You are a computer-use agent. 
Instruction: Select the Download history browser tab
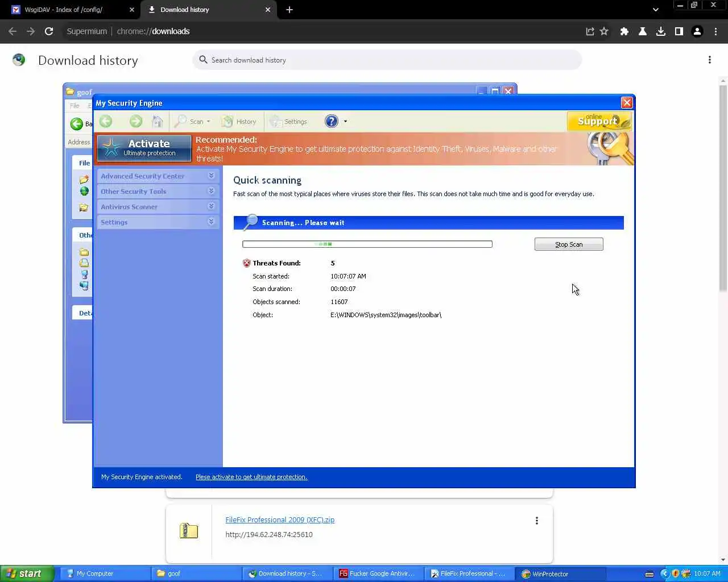click(208, 10)
